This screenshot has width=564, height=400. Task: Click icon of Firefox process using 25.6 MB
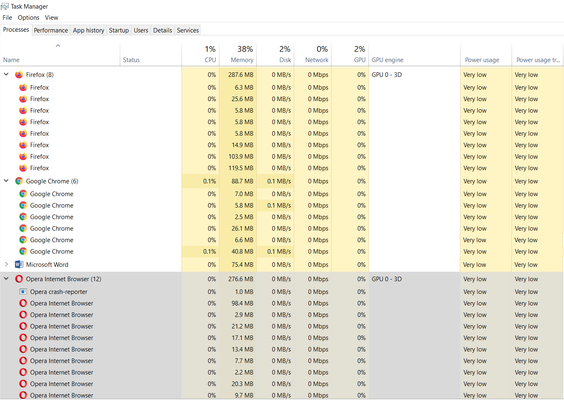coord(23,99)
